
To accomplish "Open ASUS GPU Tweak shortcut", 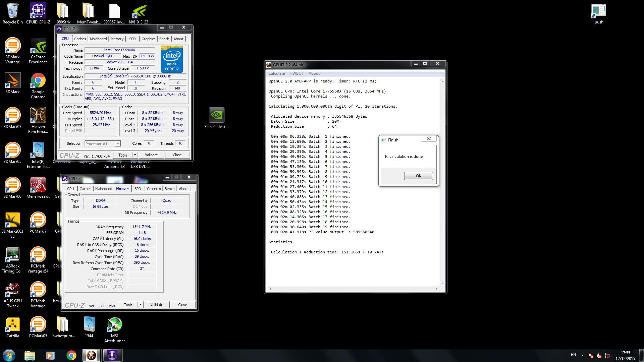I will [x=13, y=295].
